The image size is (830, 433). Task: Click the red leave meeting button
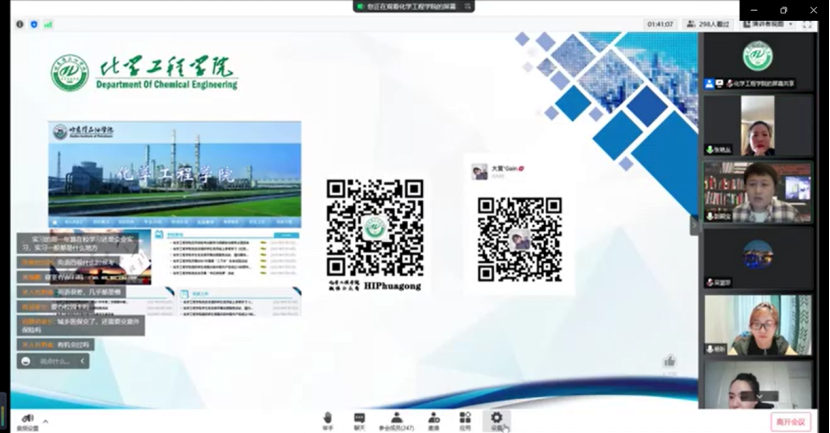coord(790,422)
